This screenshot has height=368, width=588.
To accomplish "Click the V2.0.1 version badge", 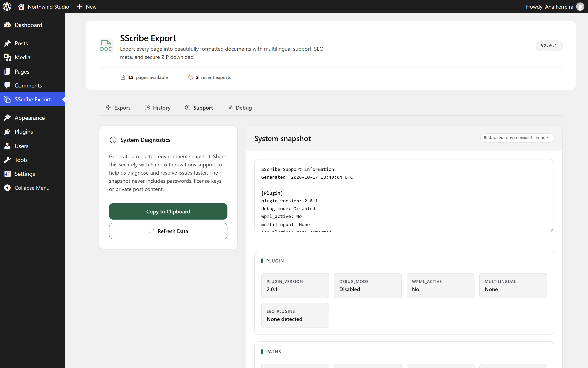I will [549, 46].
